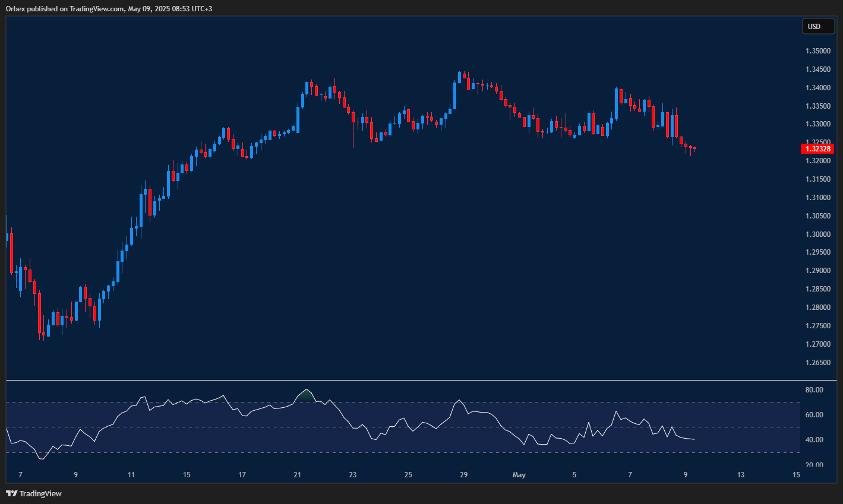Click the 80.00 RSI scale label

(x=814, y=390)
